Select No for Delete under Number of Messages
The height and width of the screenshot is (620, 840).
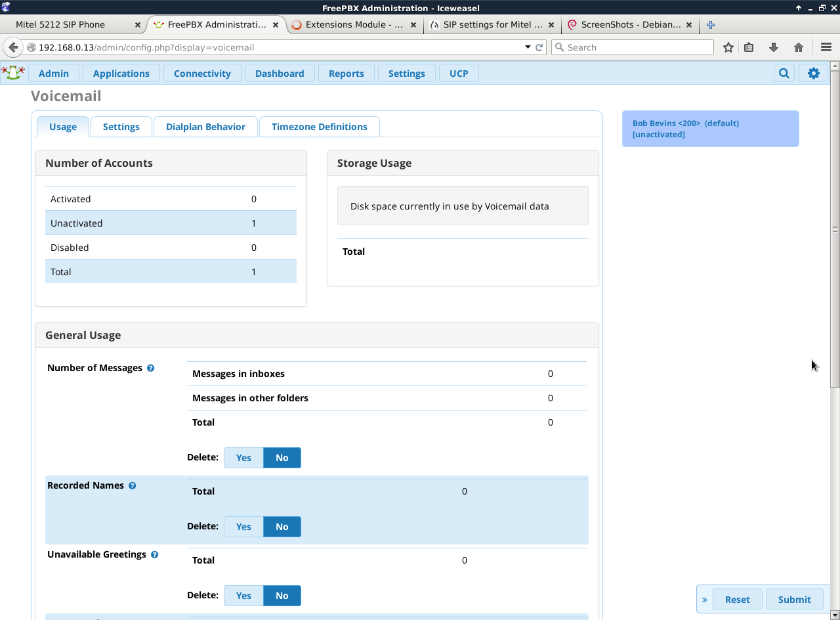(282, 458)
